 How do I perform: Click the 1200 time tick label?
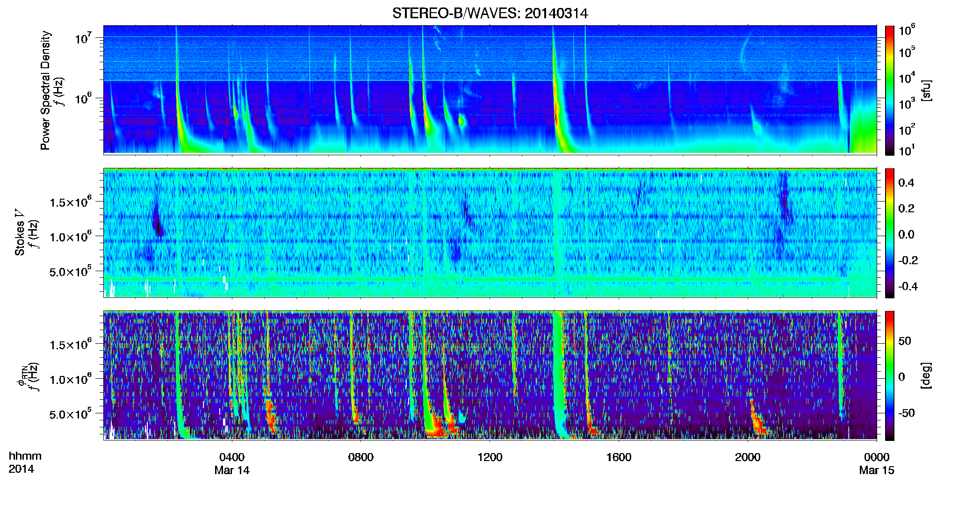tap(490, 457)
